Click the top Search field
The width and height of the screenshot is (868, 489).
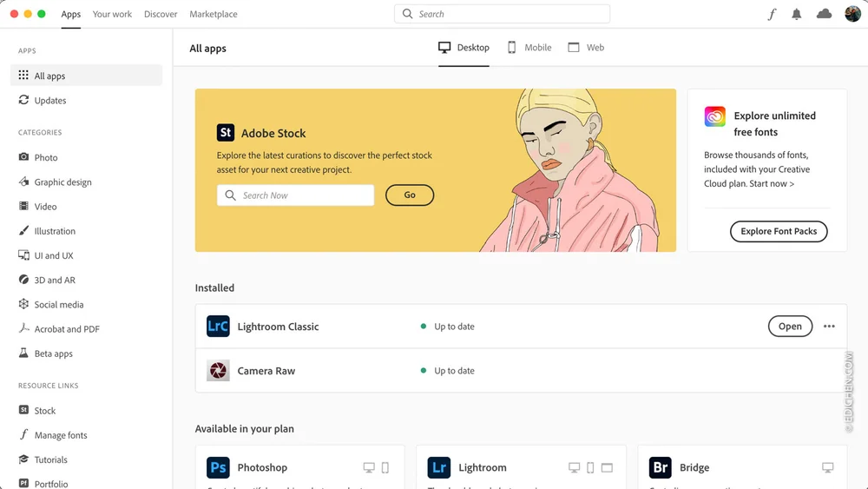pos(502,14)
